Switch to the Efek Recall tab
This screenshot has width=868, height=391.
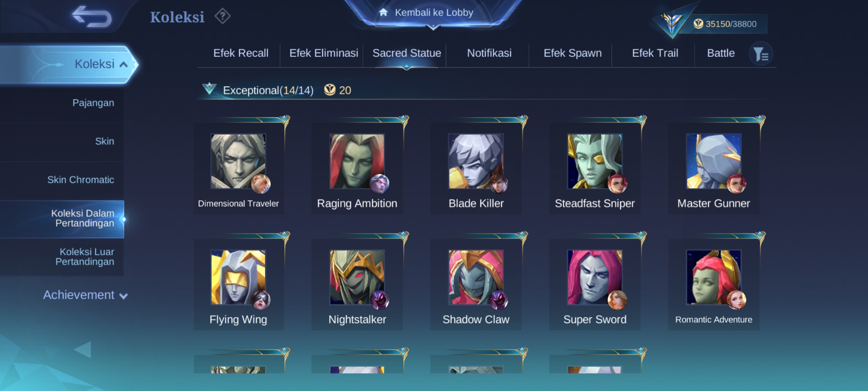(x=241, y=53)
